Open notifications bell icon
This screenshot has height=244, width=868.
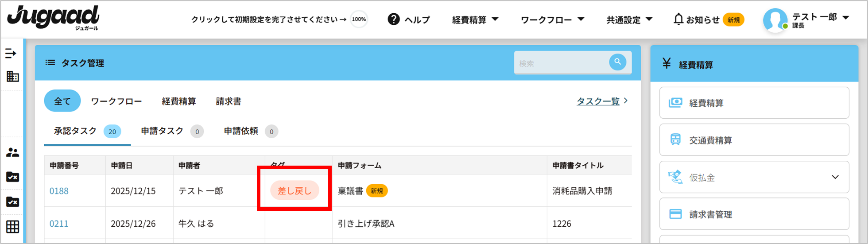(x=678, y=19)
